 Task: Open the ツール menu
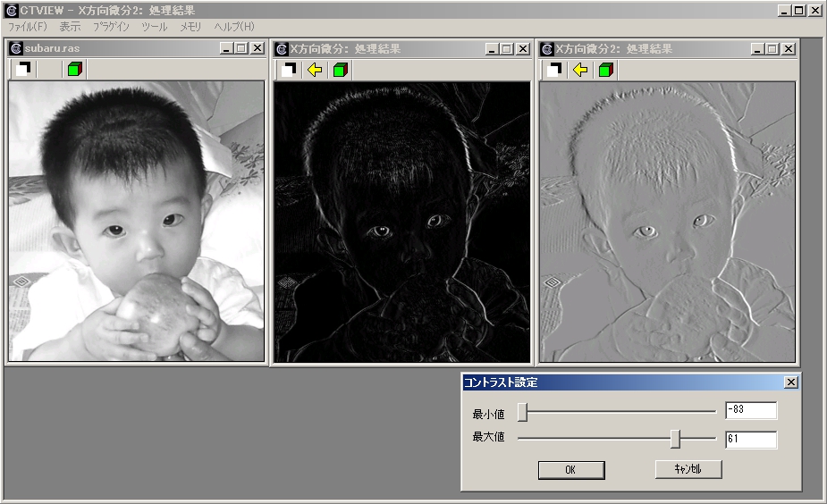(154, 27)
